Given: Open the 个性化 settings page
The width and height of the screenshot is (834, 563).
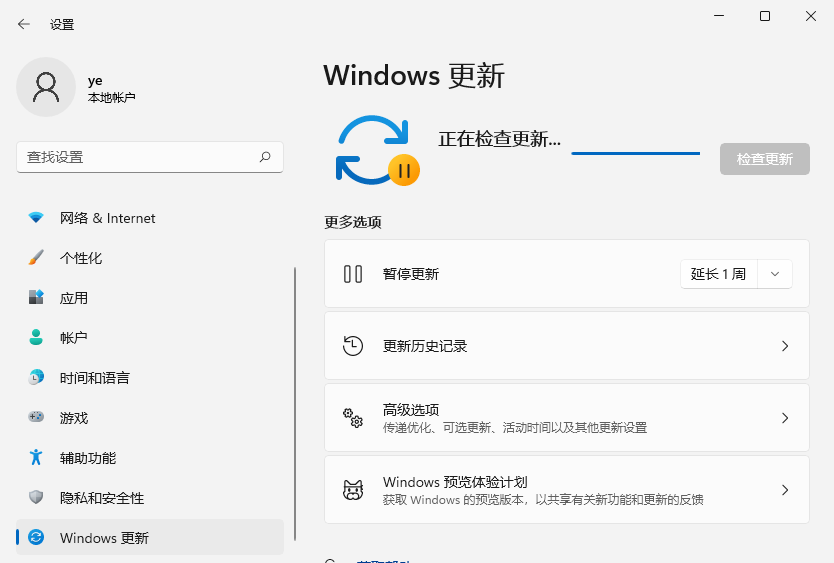Looking at the screenshot, I should click(150, 258).
